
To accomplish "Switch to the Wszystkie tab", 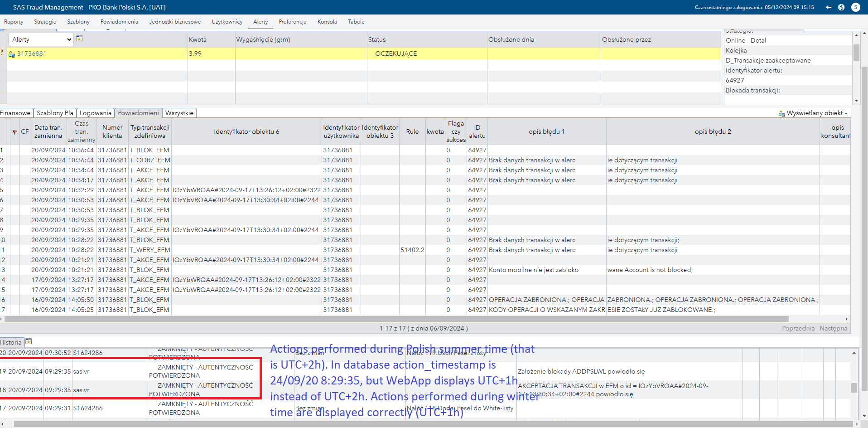I will point(179,113).
